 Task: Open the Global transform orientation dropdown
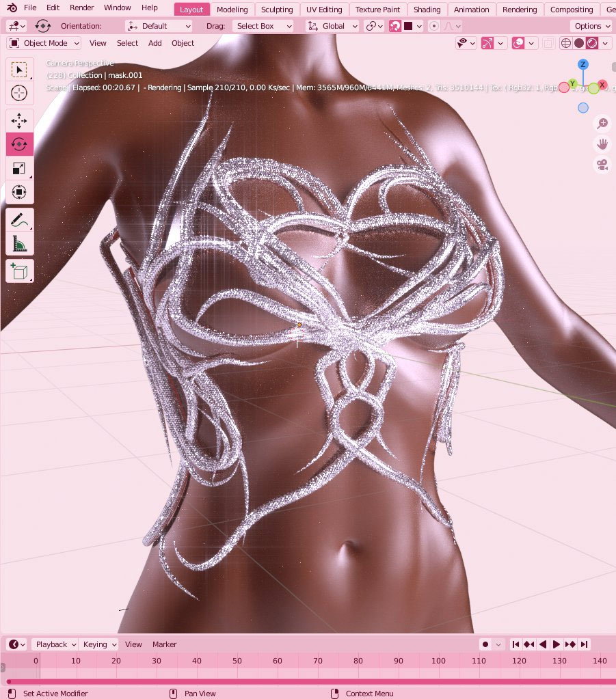(x=333, y=26)
